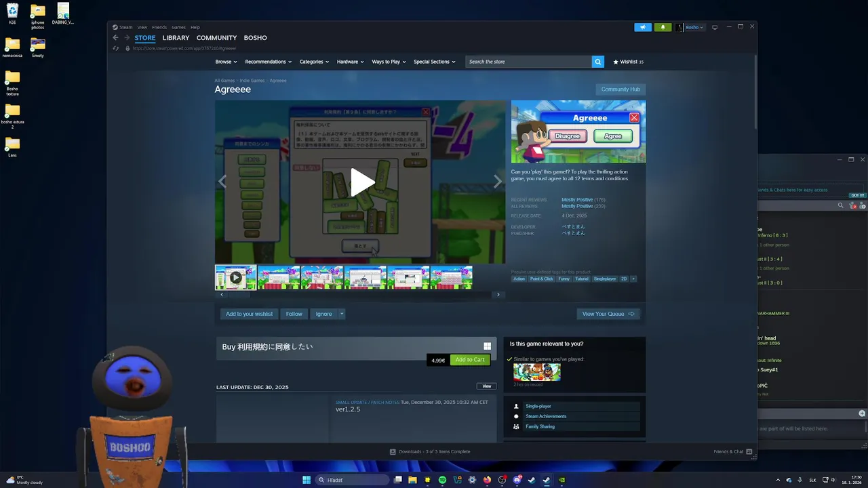Image resolution: width=868 pixels, height=488 pixels.
Task: Click the Indie Games breadcrumb
Action: click(x=252, y=81)
